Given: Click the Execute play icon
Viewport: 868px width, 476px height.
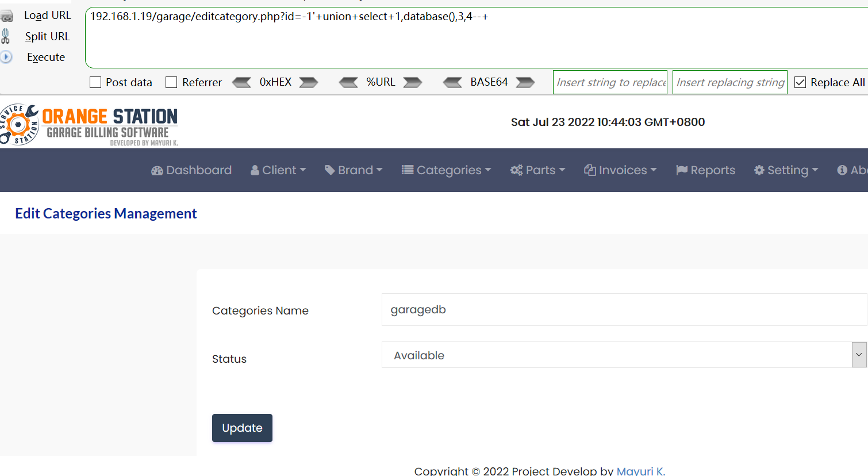Looking at the screenshot, I should click(6, 57).
